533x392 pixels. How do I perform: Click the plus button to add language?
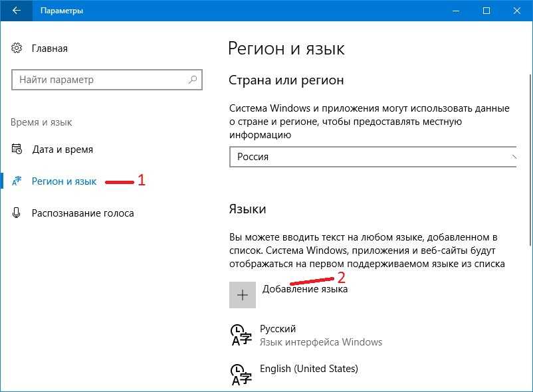[243, 295]
